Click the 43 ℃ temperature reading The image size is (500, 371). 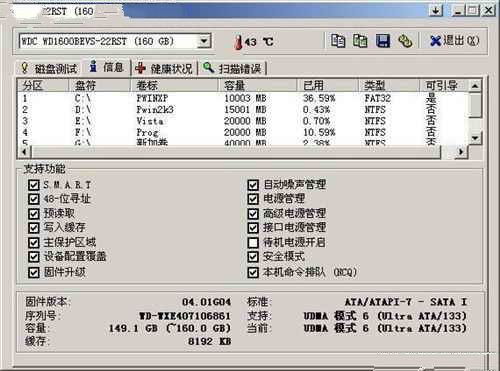coord(259,42)
